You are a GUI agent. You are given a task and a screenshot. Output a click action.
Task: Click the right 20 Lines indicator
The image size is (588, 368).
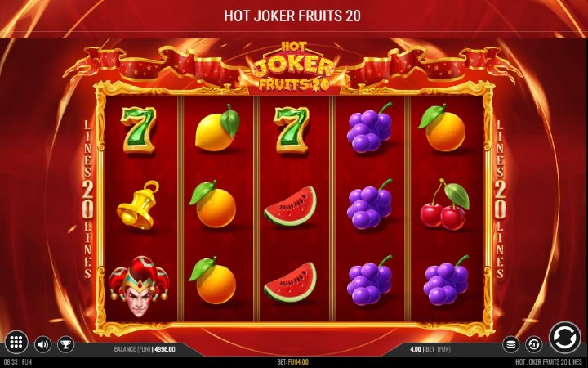[501, 200]
